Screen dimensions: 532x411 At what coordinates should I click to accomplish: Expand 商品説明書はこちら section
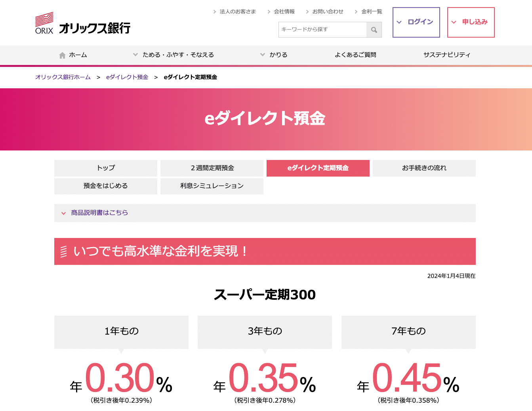[x=265, y=213]
